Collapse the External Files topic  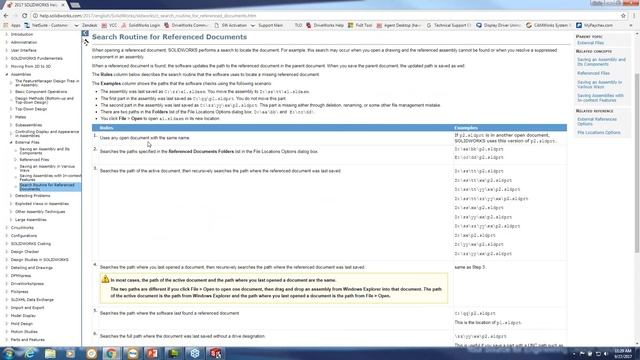pyautogui.click(x=11, y=142)
